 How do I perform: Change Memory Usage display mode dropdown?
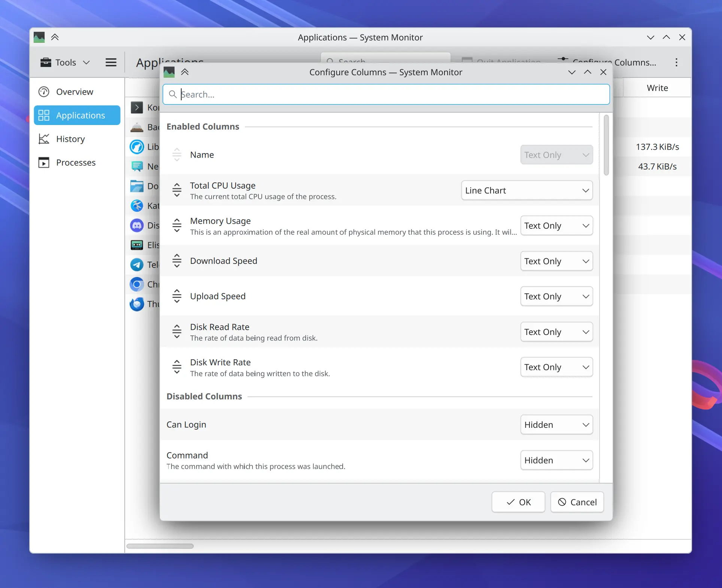[556, 225]
